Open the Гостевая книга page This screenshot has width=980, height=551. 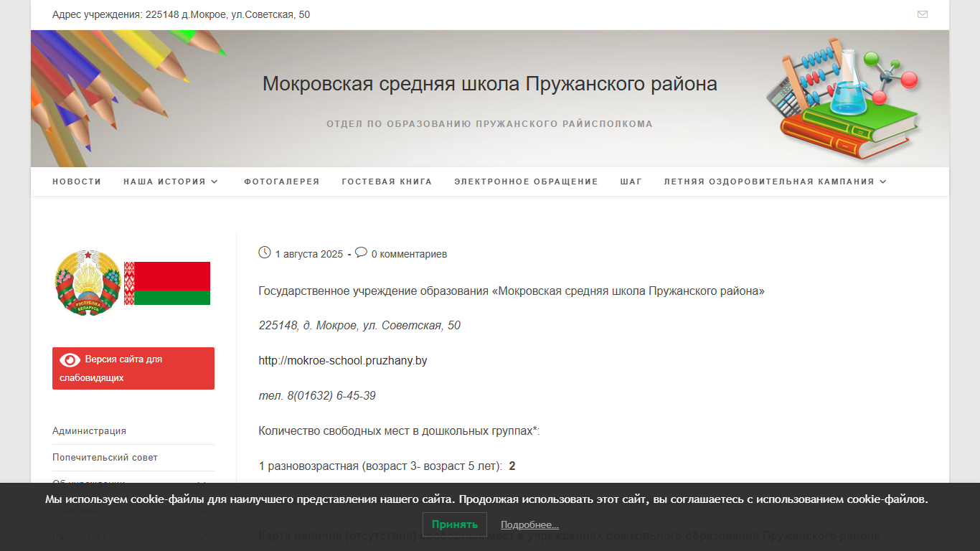coord(387,182)
